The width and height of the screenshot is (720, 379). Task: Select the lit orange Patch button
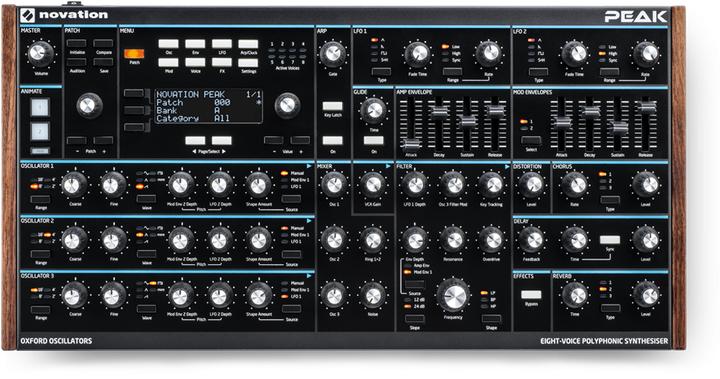click(134, 54)
